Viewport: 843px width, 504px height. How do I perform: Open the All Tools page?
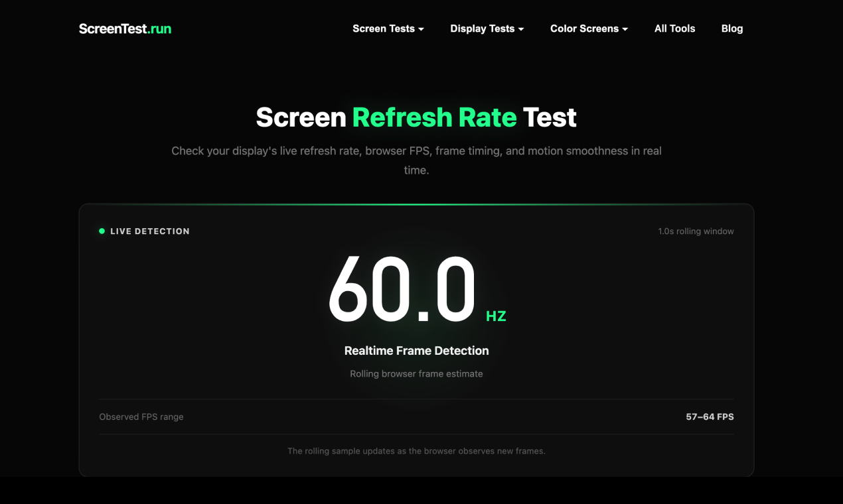[x=674, y=29]
